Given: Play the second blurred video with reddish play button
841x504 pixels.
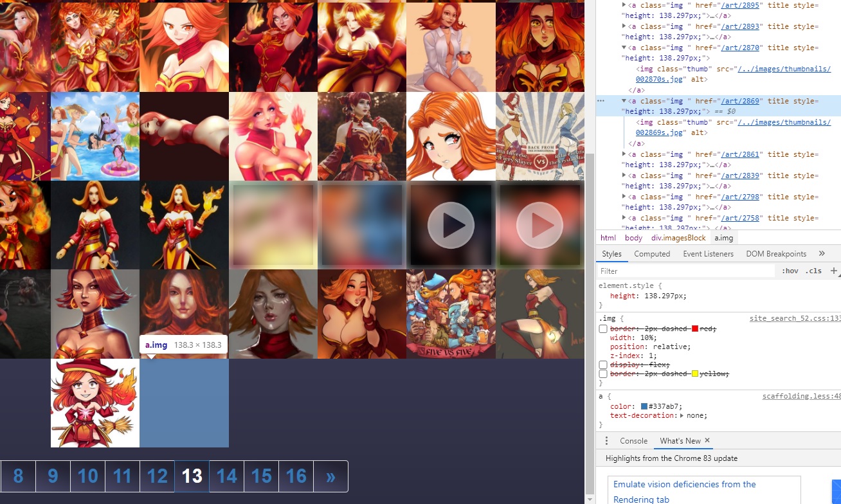Looking at the screenshot, I should 540,225.
